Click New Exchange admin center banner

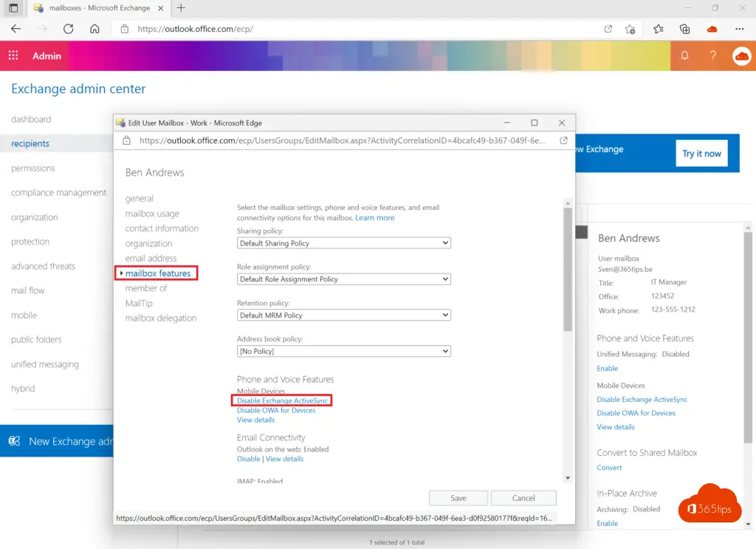pos(57,441)
